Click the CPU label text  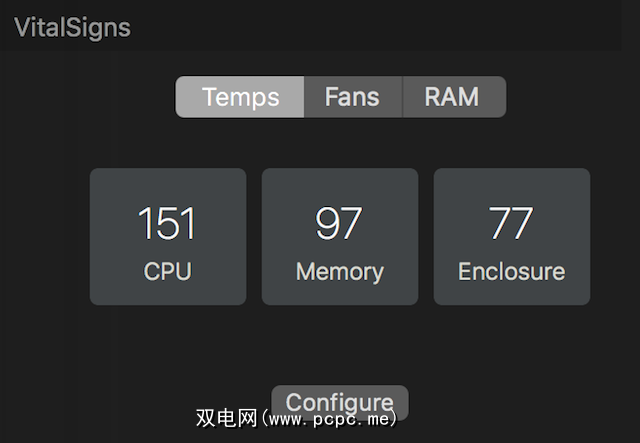167,271
